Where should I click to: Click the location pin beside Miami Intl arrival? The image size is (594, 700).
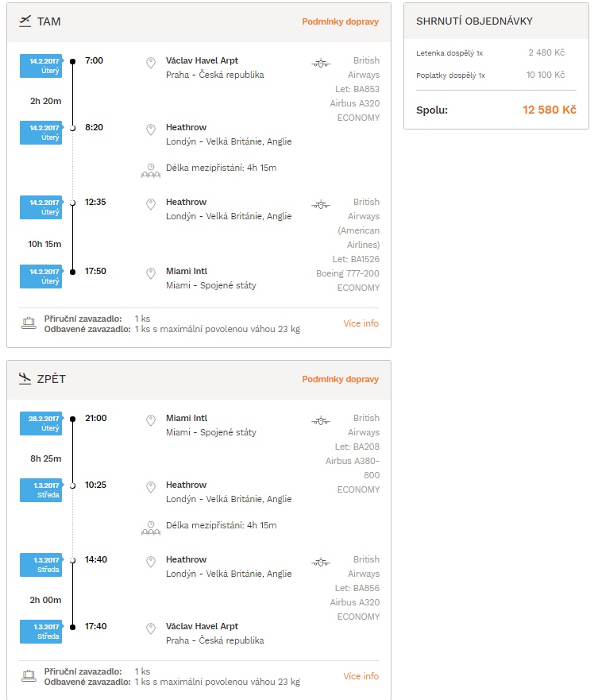pos(151,273)
